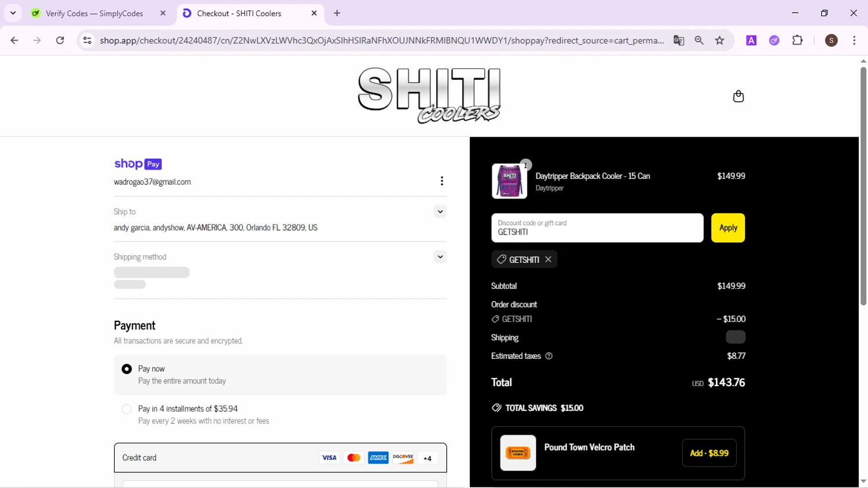
Task: Click the shipping address text for andy garcia
Action: [x=215, y=228]
